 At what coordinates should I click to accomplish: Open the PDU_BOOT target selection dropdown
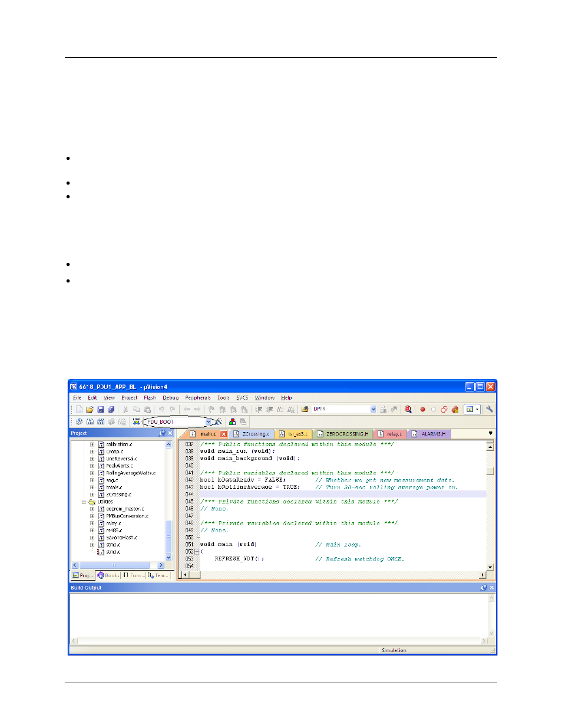pyautogui.click(x=208, y=421)
